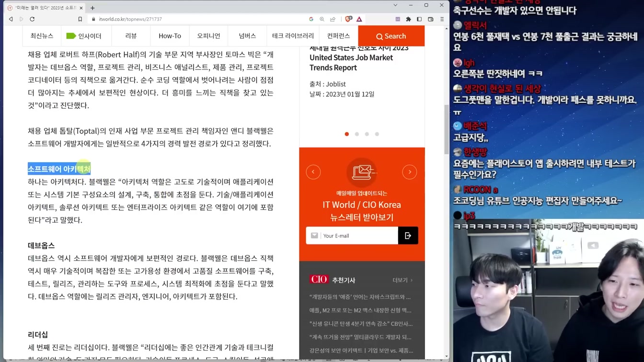The height and width of the screenshot is (362, 644).
Task: Open Brave Shields lion icon
Action: (x=348, y=19)
